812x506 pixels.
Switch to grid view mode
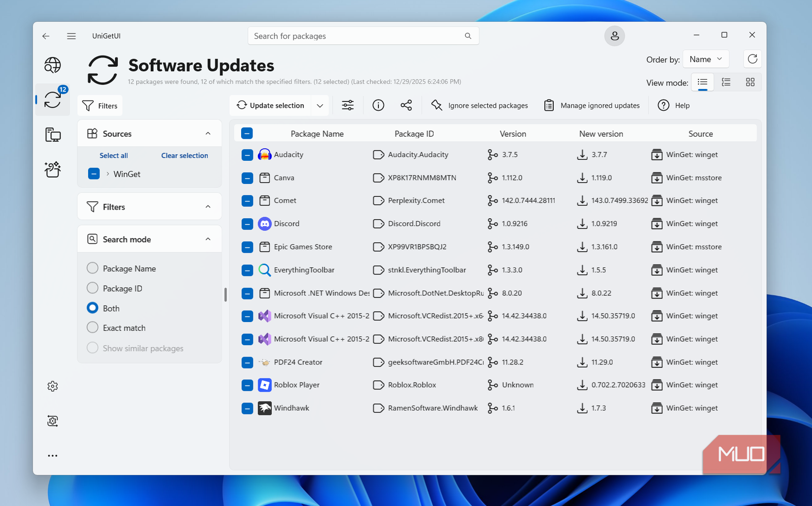pyautogui.click(x=750, y=82)
